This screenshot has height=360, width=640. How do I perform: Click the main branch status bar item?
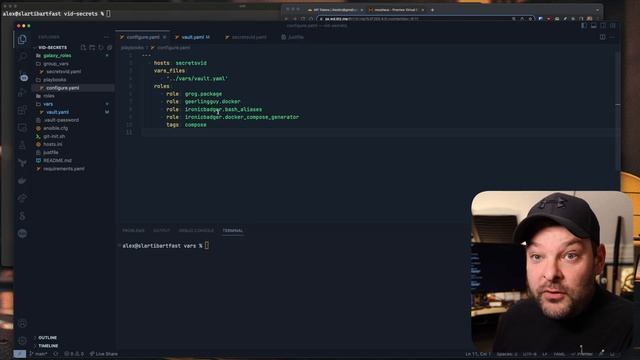[39, 354]
